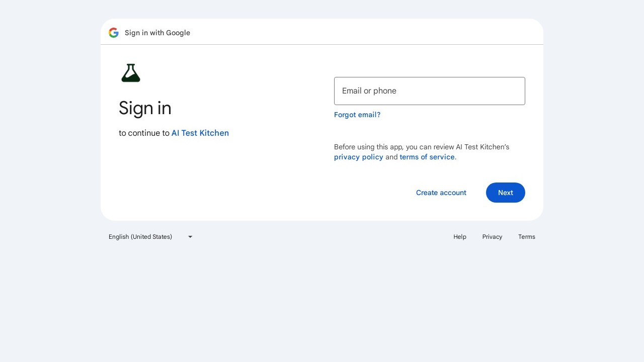The image size is (644, 362).
Task: Click the AI Test Kitchen flask icon
Action: pyautogui.click(x=131, y=73)
